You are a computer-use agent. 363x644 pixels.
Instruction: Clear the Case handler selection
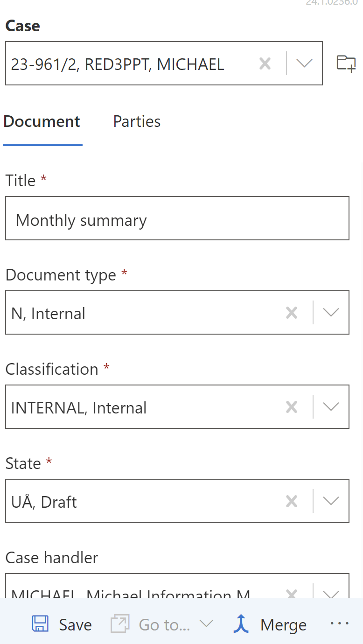[292, 594]
